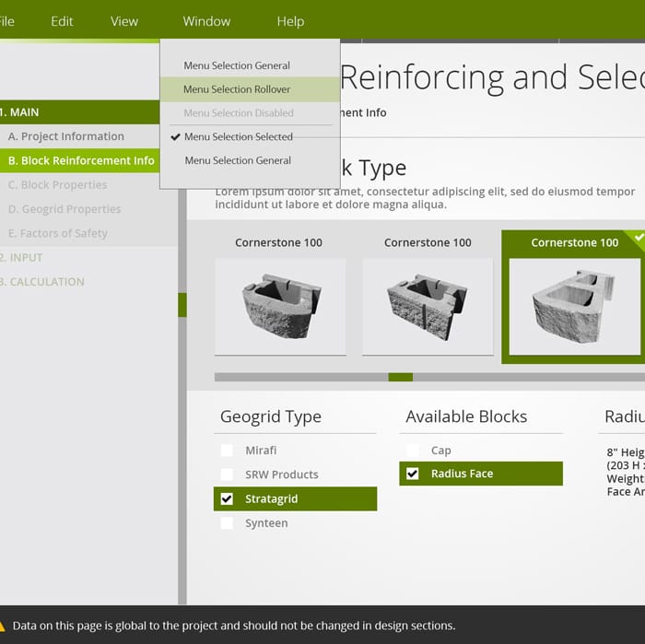
Task: Click the Geogrid Type heading
Action: pyautogui.click(x=271, y=416)
